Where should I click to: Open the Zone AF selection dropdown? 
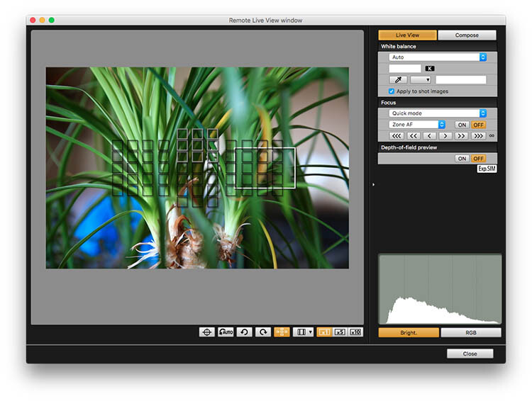[417, 125]
